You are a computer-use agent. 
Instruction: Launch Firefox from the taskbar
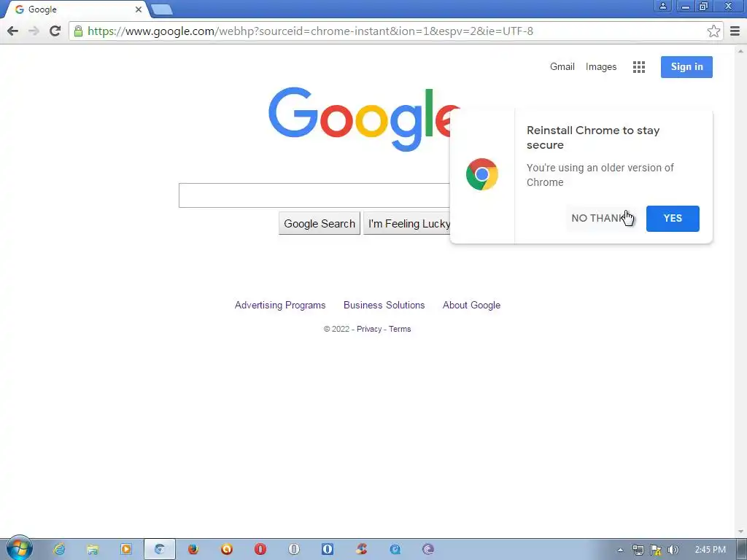193,550
